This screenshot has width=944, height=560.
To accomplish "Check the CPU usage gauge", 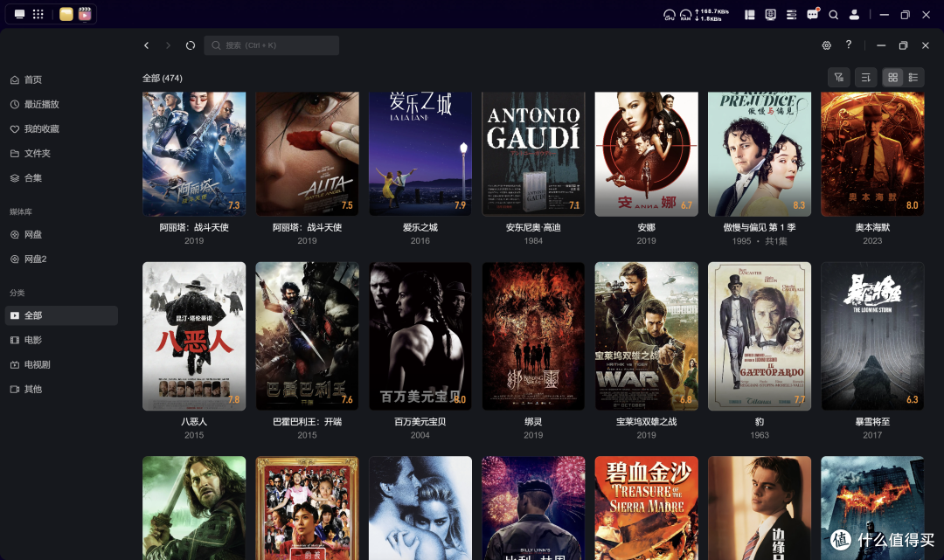I will pos(670,15).
